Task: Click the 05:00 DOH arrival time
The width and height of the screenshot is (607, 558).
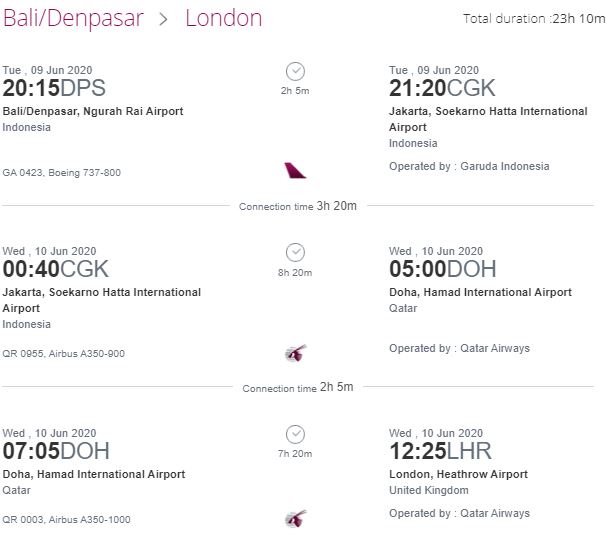Action: tap(442, 269)
